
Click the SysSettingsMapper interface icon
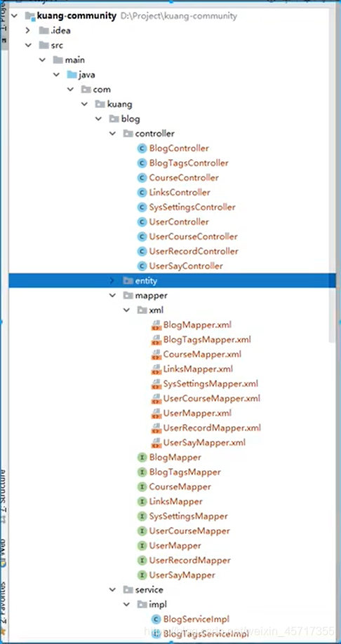(142, 516)
